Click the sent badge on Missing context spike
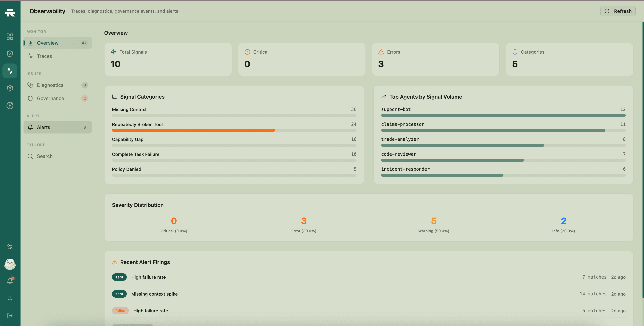 pos(119,294)
